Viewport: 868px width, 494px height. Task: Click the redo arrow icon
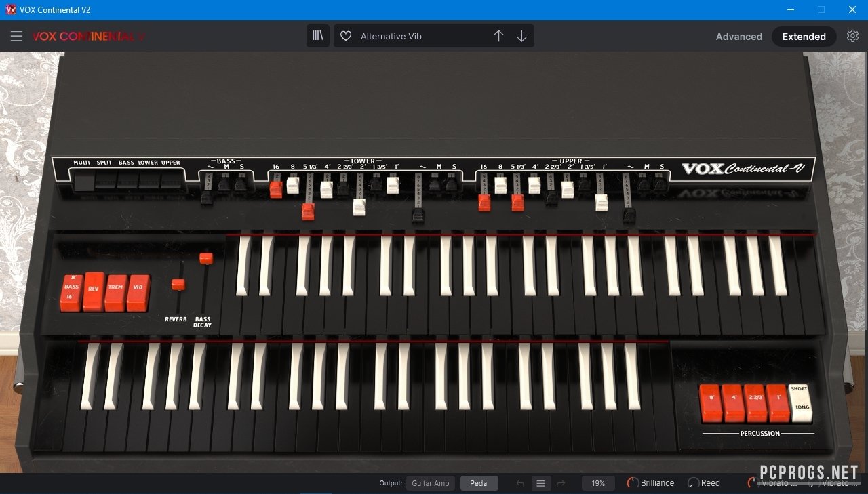point(561,483)
